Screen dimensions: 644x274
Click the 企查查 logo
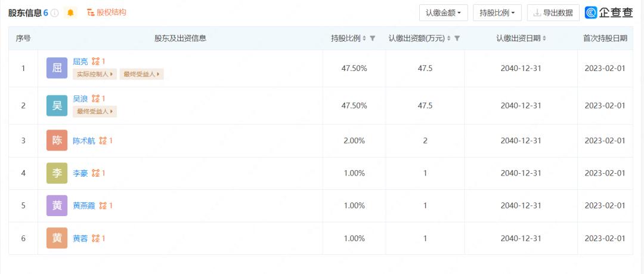[x=608, y=13]
